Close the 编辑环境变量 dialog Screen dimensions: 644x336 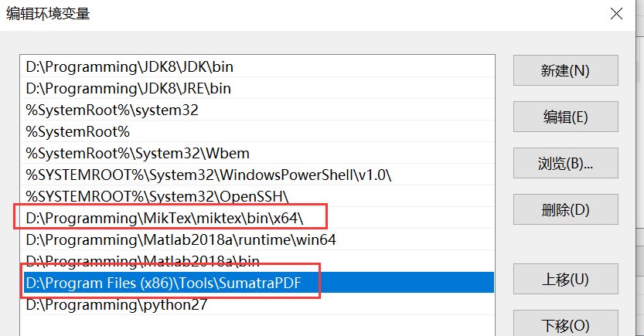(x=616, y=14)
